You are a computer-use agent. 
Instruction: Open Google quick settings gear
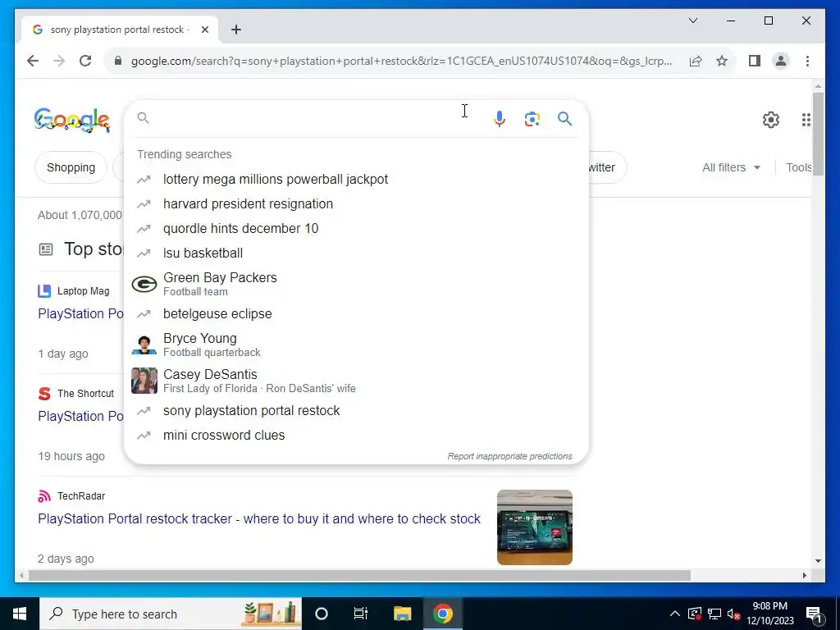coord(771,120)
